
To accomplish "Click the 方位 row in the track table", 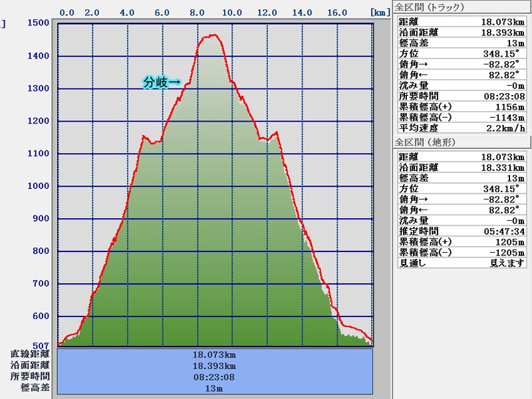I will 461,53.
